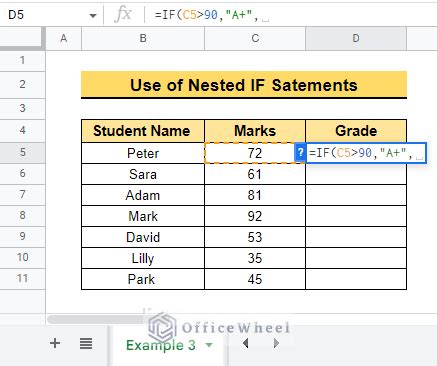The height and width of the screenshot is (366, 437).
Task: Select the cell containing Peter
Action: (143, 153)
